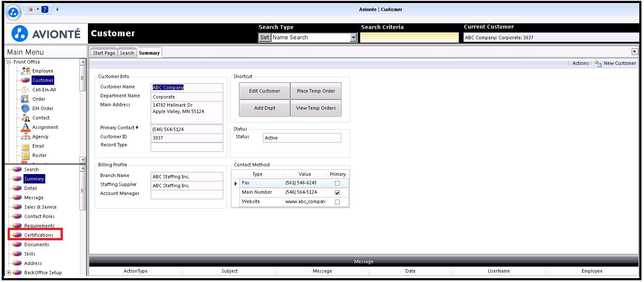Open the quick access toolbar customize arrow
The width and height of the screenshot is (644, 282).
[57, 9]
